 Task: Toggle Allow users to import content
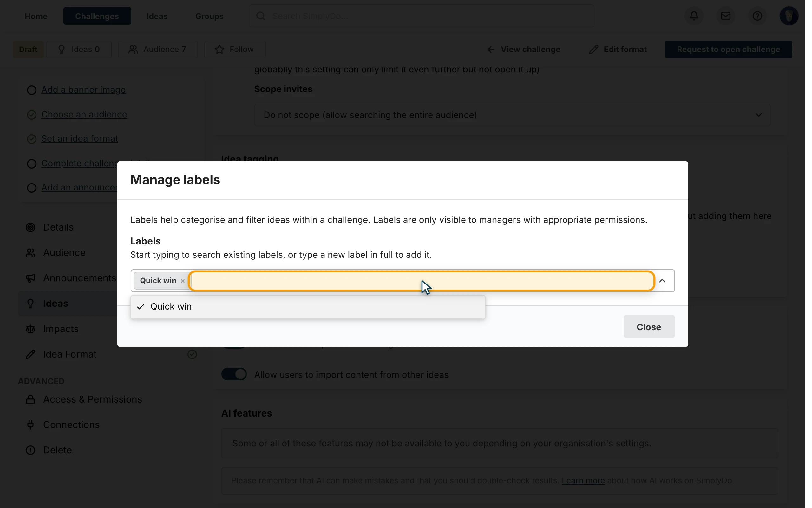[234, 374]
